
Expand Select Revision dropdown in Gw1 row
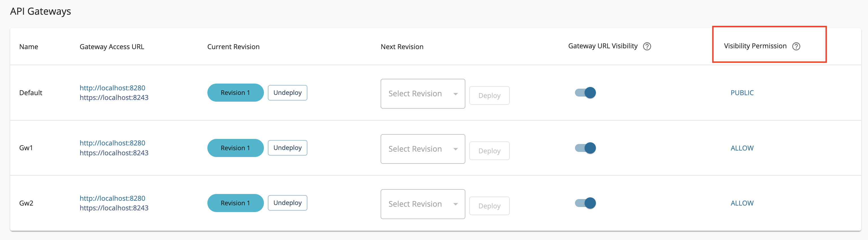pos(422,149)
